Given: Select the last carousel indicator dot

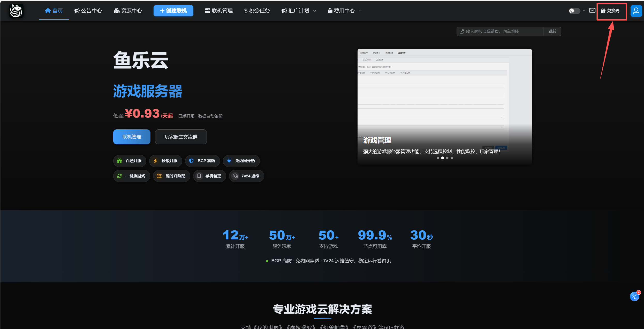Looking at the screenshot, I should pos(452,158).
